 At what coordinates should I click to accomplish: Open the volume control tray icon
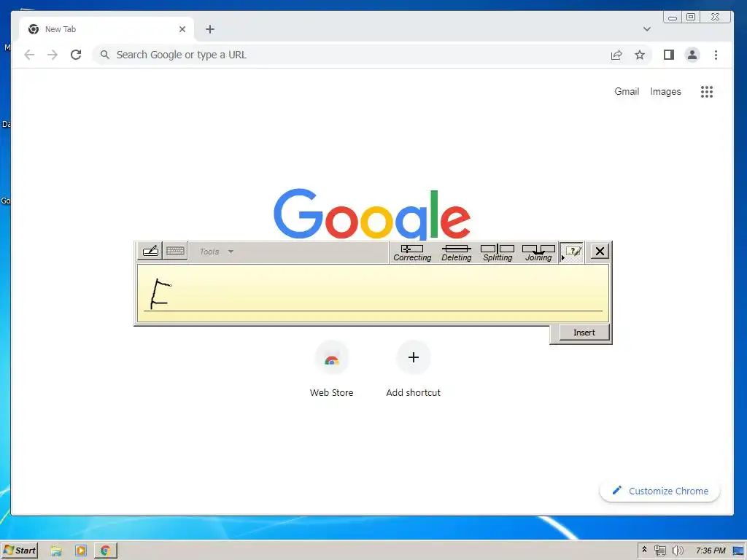(x=677, y=551)
